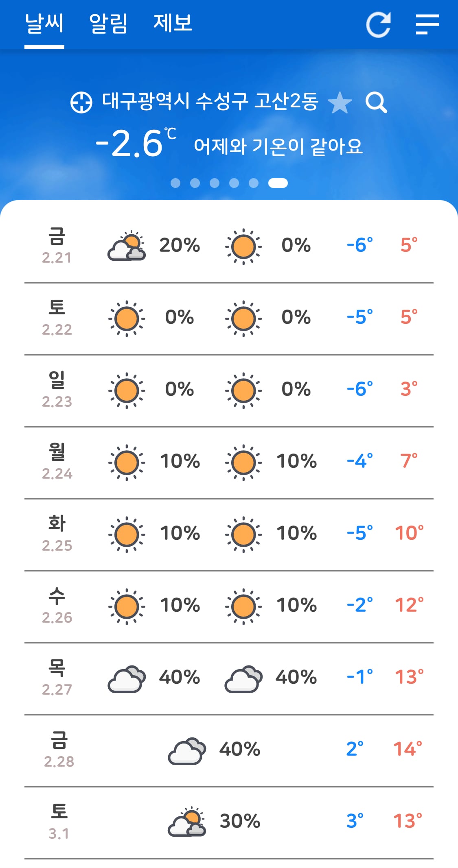Tap the current temperature -2.6℃
Image resolution: width=458 pixels, height=868 pixels.
click(x=136, y=143)
